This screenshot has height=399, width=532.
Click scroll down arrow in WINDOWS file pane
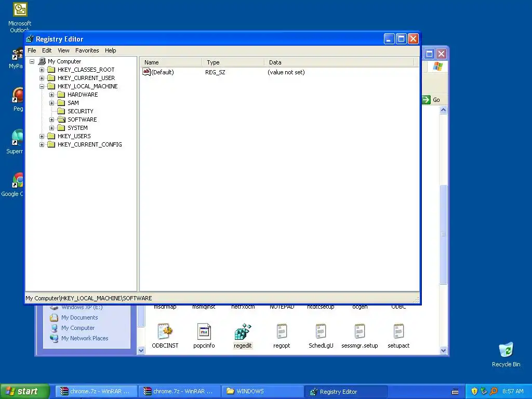pyautogui.click(x=444, y=351)
